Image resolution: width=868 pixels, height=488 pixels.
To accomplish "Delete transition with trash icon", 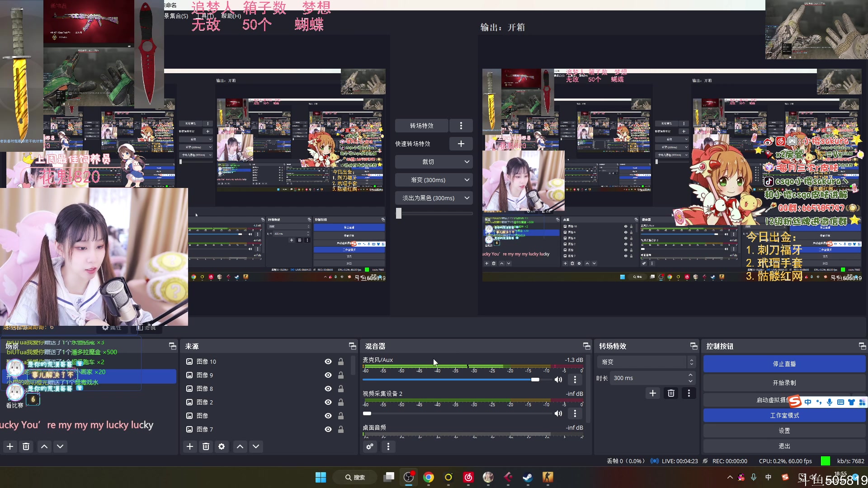I will tap(671, 393).
